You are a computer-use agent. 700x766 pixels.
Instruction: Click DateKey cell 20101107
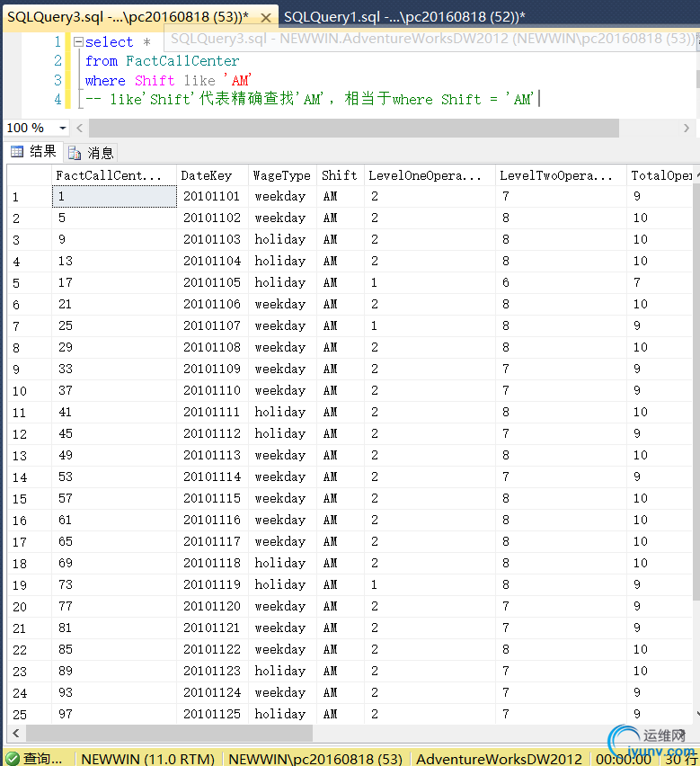coord(212,325)
